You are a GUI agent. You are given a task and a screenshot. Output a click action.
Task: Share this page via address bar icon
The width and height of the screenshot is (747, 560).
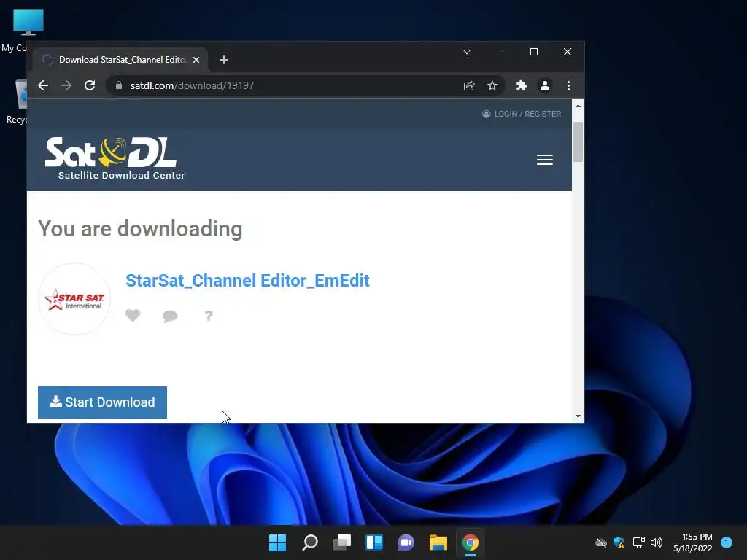tap(469, 85)
